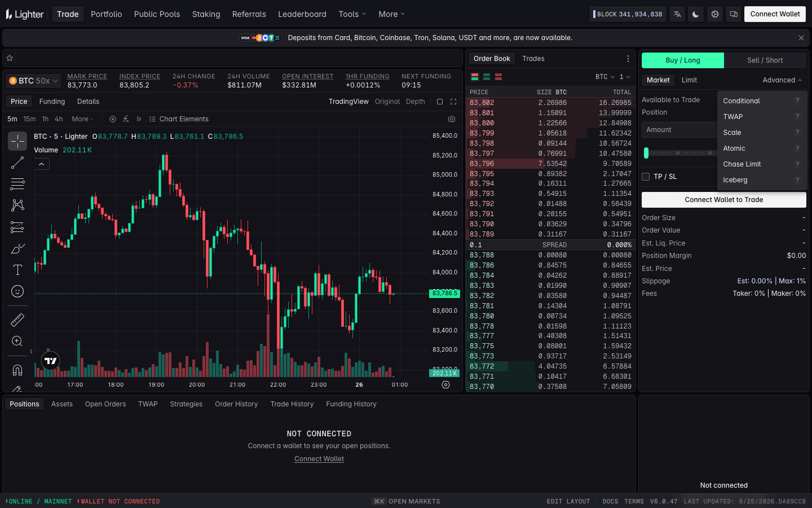Dismiss the deposits announcement banner
This screenshot has height=508, width=812.
pyautogui.click(x=801, y=38)
